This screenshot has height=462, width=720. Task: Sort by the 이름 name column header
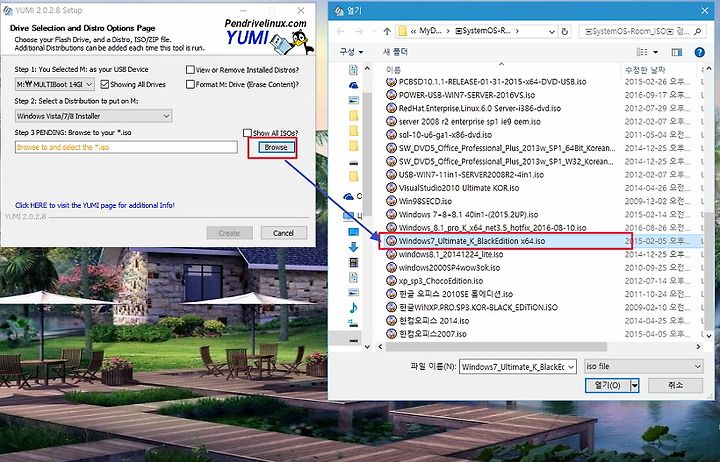(x=394, y=70)
